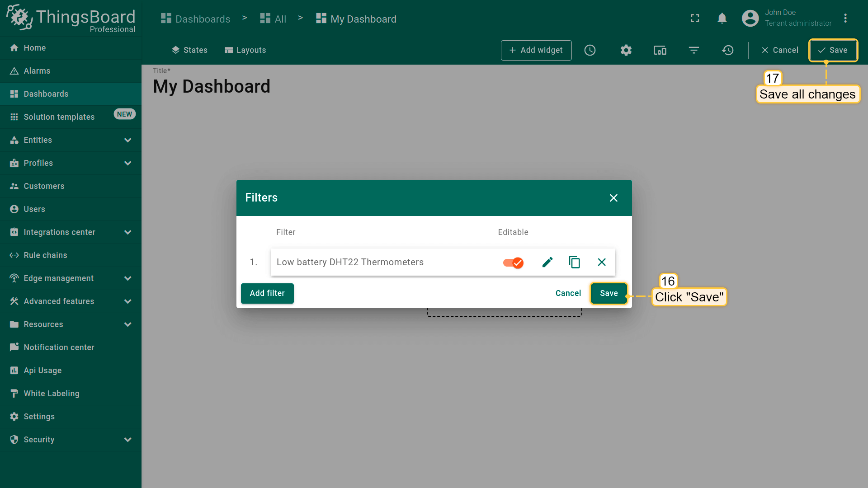The height and width of the screenshot is (488, 868).
Task: Edit the Low battery filter with pencil icon
Action: coord(547,262)
